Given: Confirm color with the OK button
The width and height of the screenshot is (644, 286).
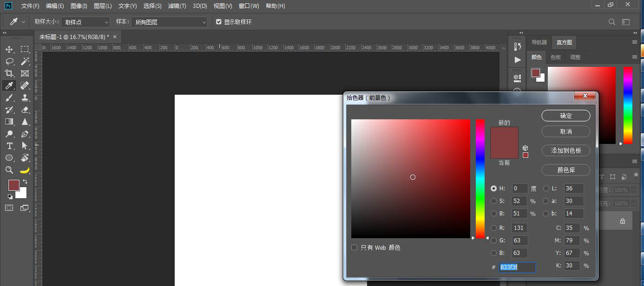Looking at the screenshot, I should [566, 116].
